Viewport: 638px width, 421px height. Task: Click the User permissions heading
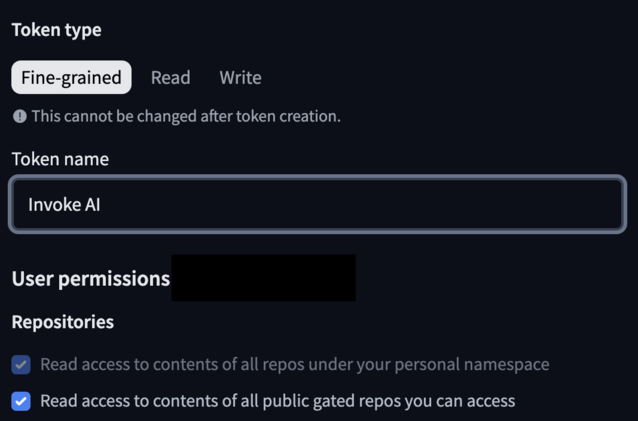click(x=90, y=279)
